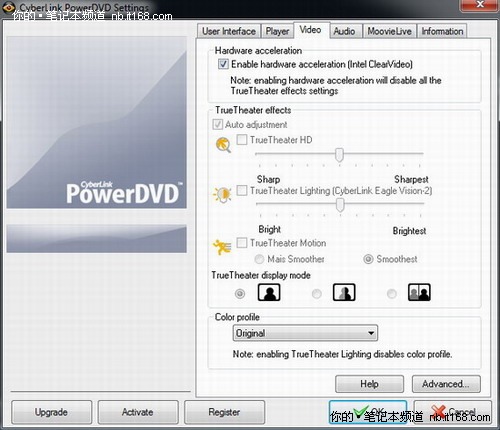Click the side-by-side compare display mode thumbnail
Viewport: 500px width, 430px height.
pyautogui.click(x=419, y=292)
